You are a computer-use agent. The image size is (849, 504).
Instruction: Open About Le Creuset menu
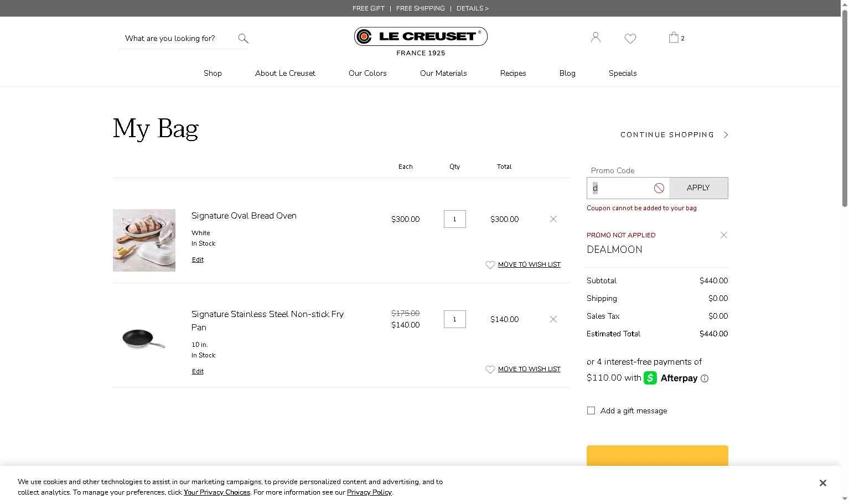285,73
